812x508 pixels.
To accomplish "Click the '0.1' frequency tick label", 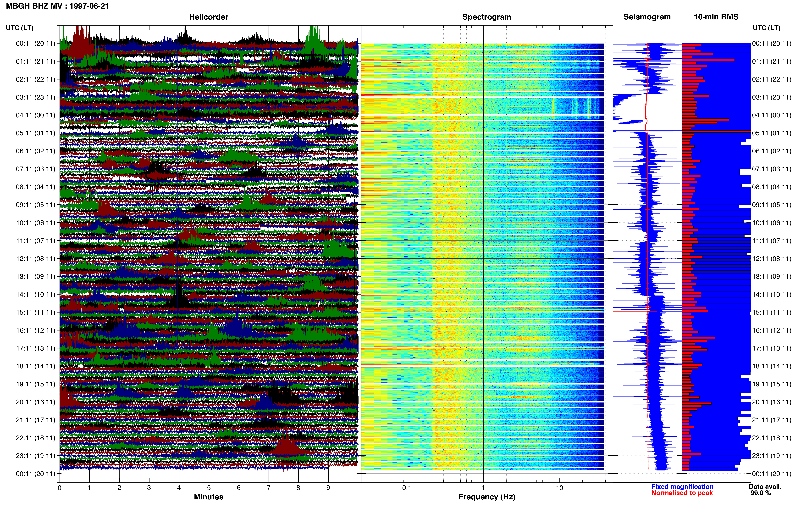I will coord(407,488).
